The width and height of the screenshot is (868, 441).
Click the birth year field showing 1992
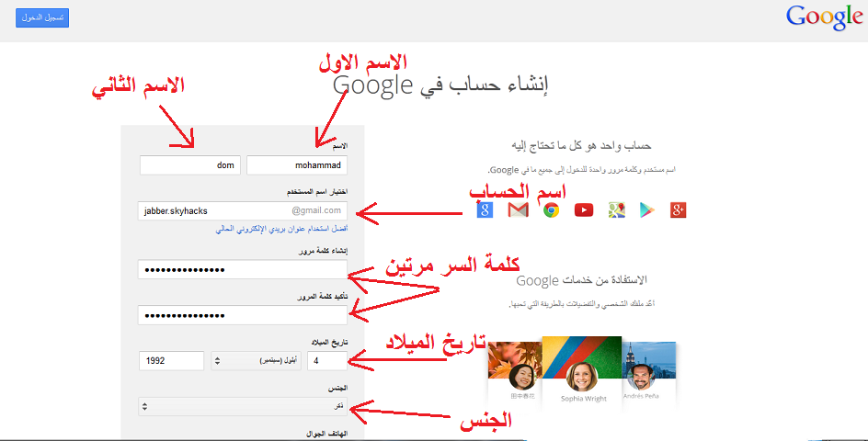pos(171,361)
